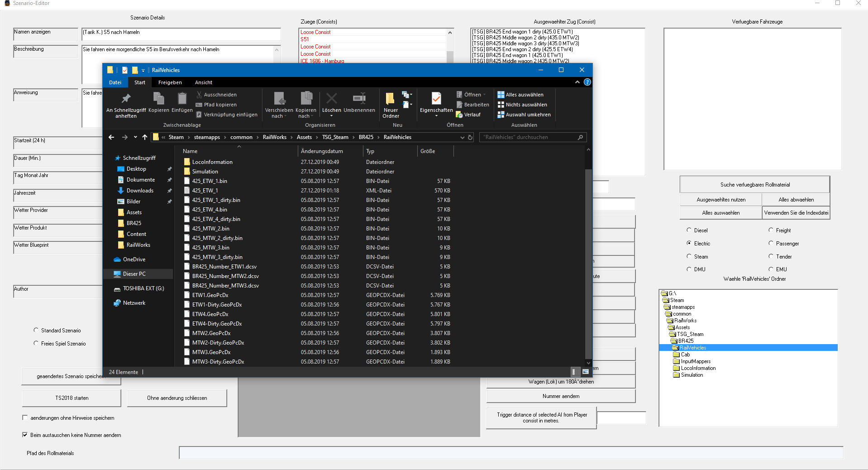Screen dimensions: 868x470
Task: Enable aenderungen ohne Hinweise speichern checkbox
Action: tap(25, 417)
